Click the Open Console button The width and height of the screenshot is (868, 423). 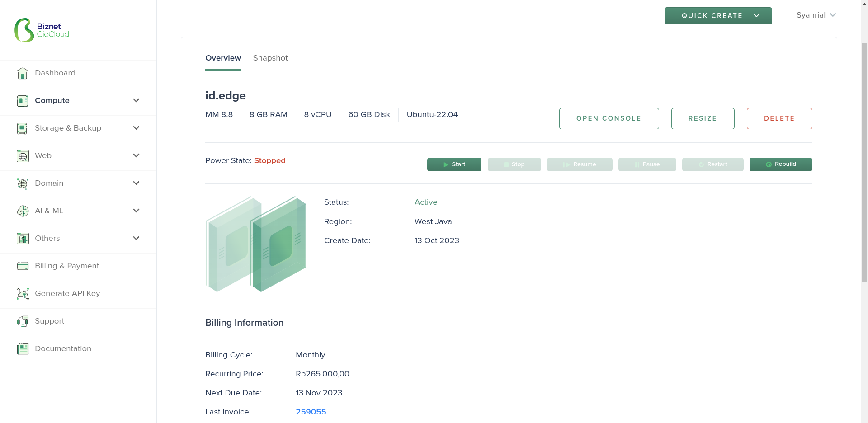[609, 118]
